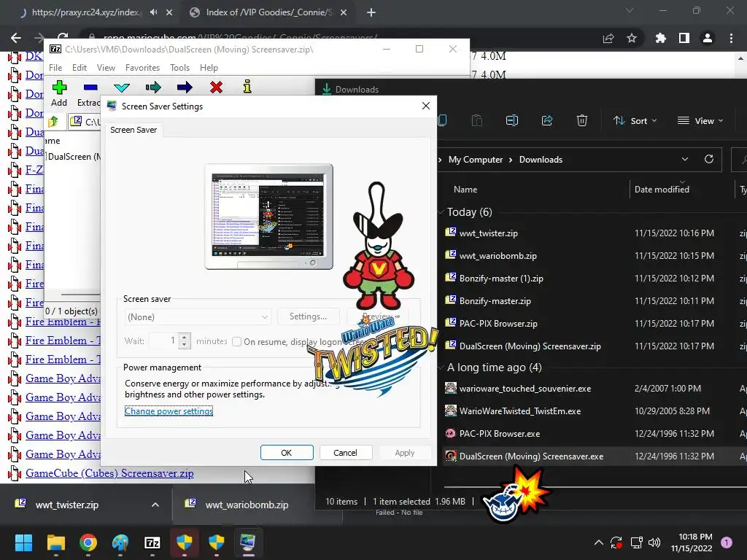The width and height of the screenshot is (747, 560).
Task: Open Chrome three-dot menu
Action: (731, 38)
